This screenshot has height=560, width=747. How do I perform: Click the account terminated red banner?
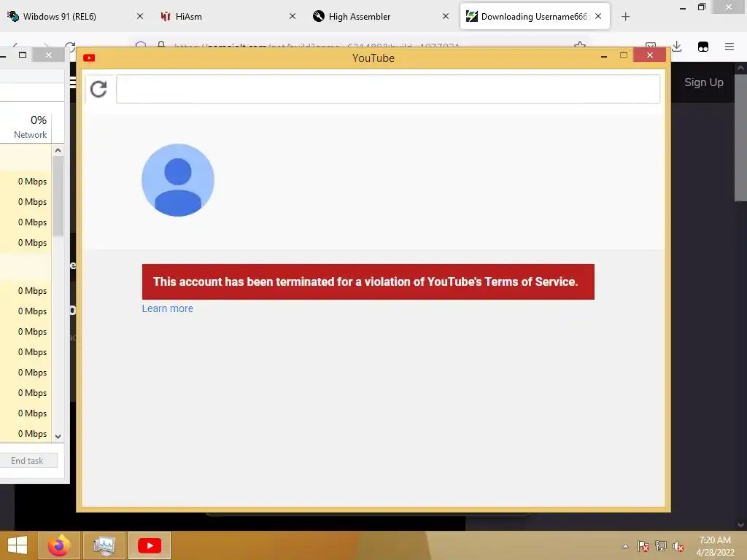coord(368,282)
